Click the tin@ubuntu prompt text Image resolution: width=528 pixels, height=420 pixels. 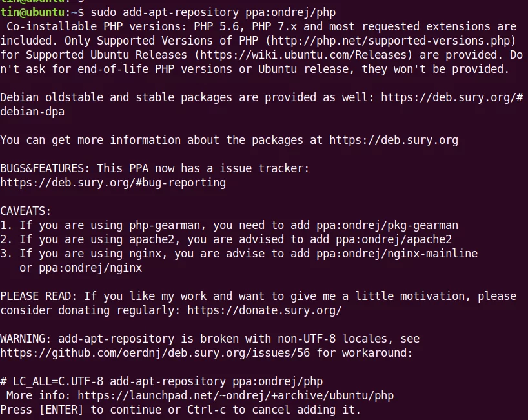32,12
